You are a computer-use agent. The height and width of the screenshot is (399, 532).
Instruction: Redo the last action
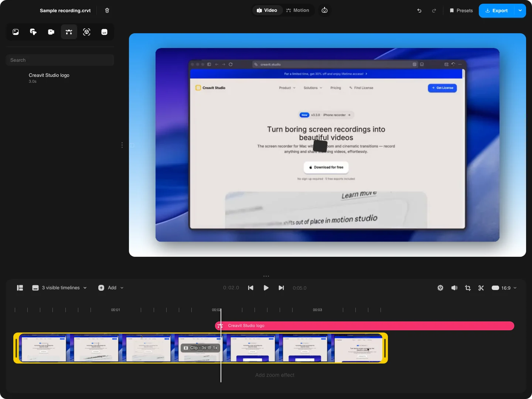point(434,10)
